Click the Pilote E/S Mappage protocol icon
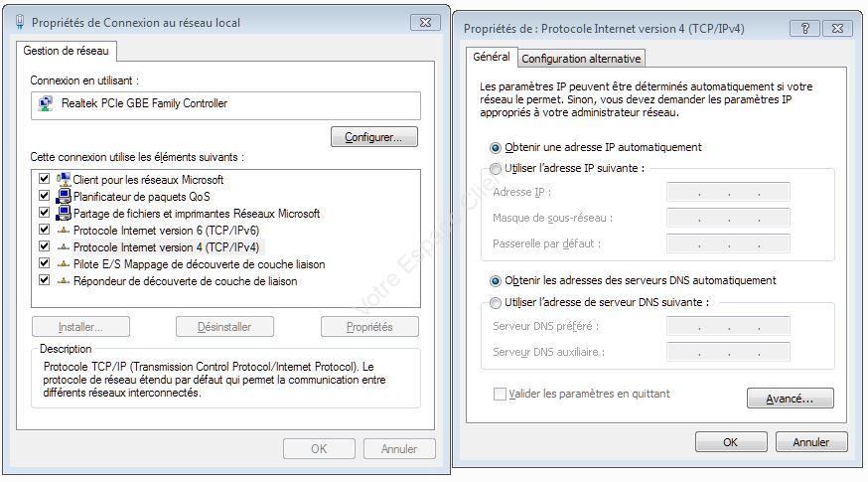The image size is (868, 482). [64, 264]
